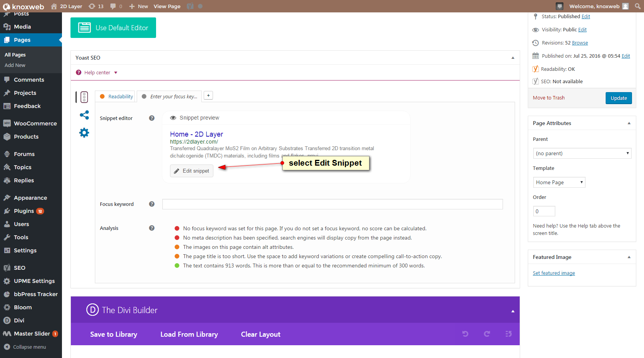This screenshot has height=358, width=644.
Task: Open Add New page submenu item
Action: click(15, 65)
